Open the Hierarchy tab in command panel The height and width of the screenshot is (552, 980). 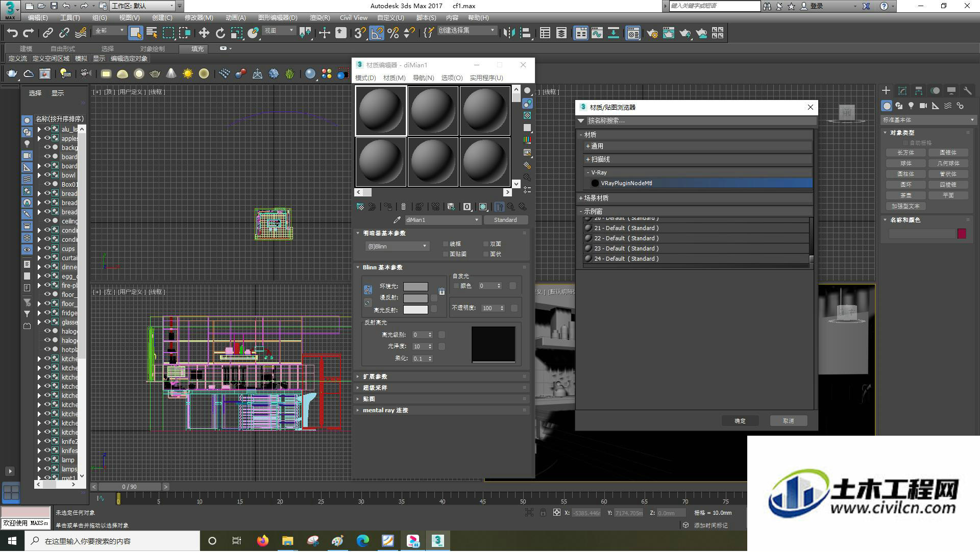point(919,91)
